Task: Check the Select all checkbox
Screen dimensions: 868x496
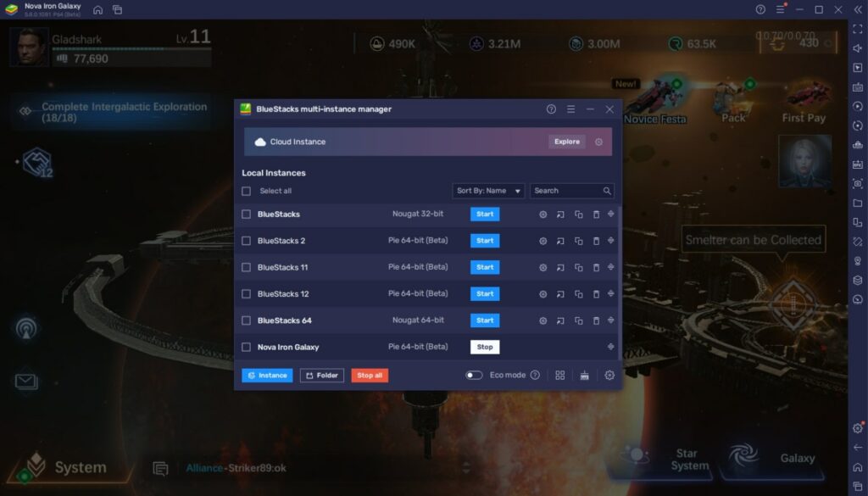Action: click(x=245, y=191)
